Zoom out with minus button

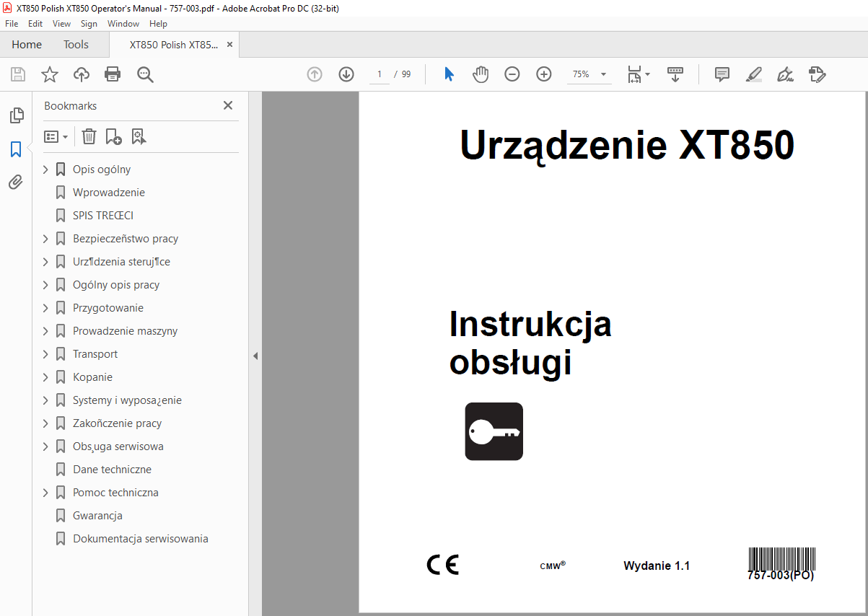512,74
